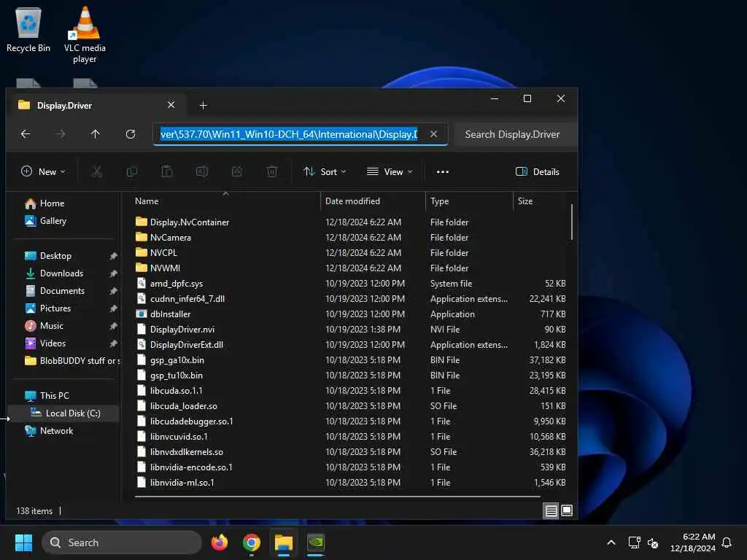Image resolution: width=747 pixels, height=560 pixels.
Task: Open the See more ellipsis menu
Action: [443, 172]
